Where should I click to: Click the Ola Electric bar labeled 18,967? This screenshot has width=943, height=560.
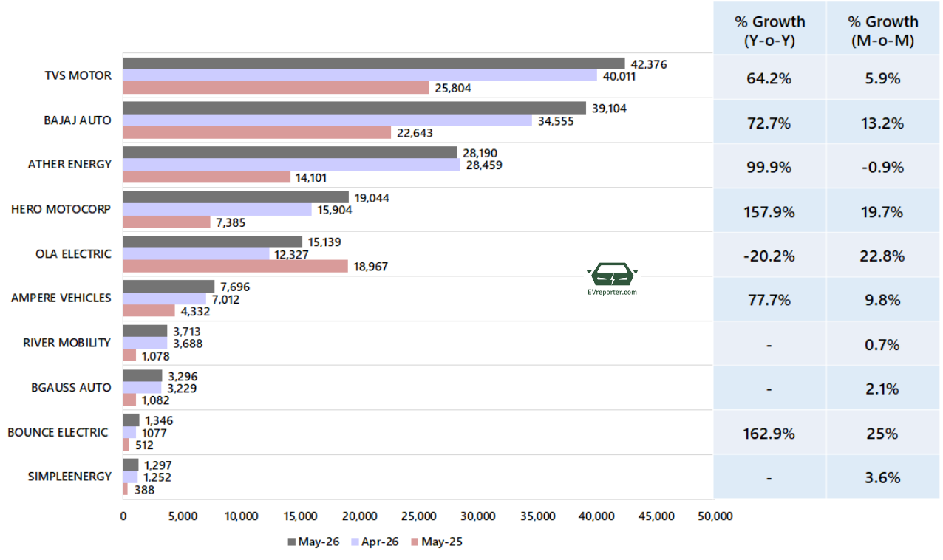point(235,266)
